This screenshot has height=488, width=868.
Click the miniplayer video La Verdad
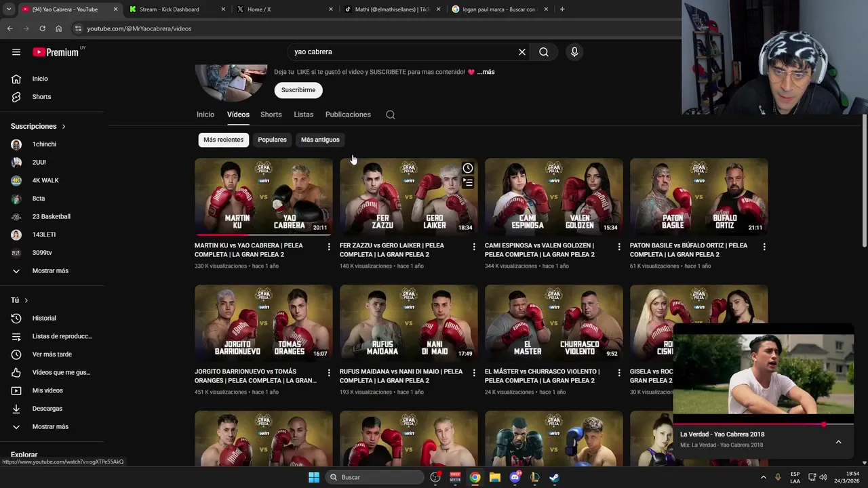click(x=763, y=373)
